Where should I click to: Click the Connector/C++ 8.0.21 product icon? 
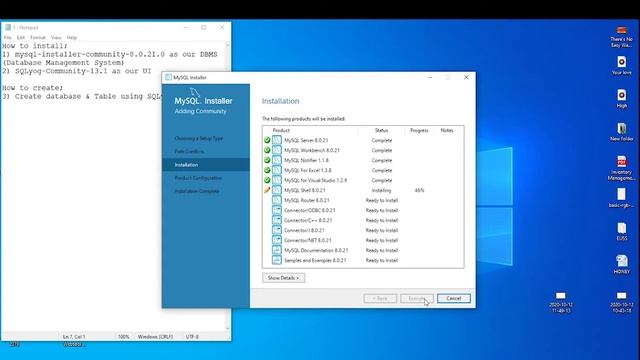coord(277,220)
